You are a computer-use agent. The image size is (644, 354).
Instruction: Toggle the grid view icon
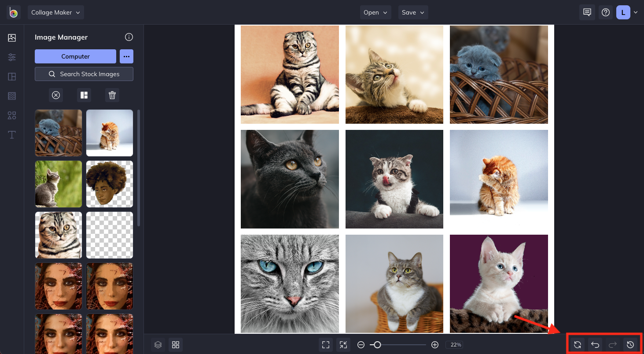click(x=176, y=345)
